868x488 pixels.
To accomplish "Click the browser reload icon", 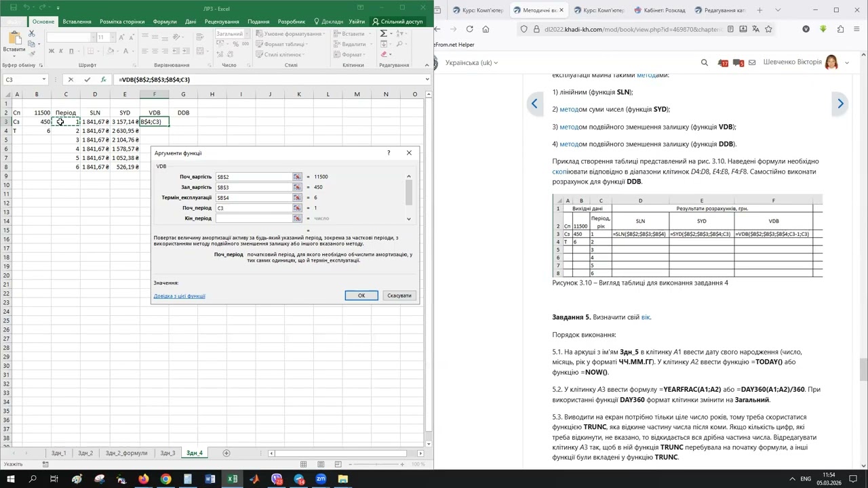I will click(470, 29).
